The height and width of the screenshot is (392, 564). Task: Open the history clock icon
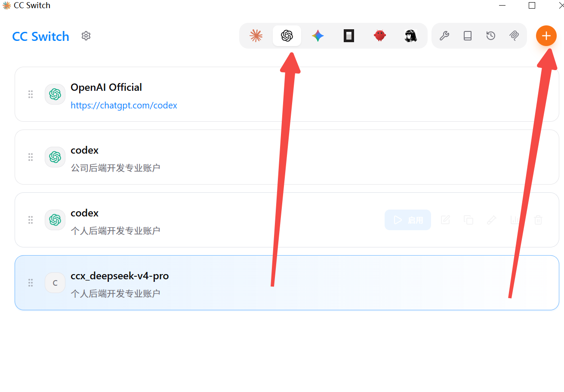pyautogui.click(x=491, y=36)
